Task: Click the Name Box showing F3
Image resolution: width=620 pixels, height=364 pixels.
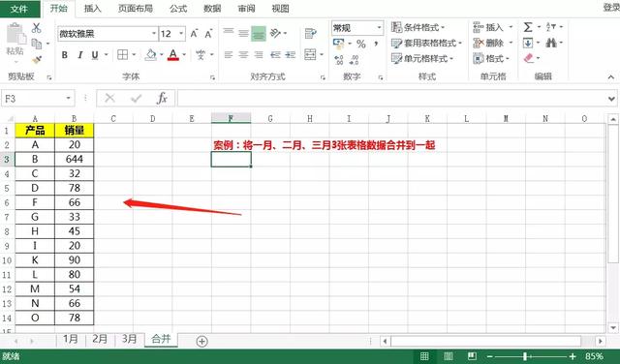Action: (38, 99)
